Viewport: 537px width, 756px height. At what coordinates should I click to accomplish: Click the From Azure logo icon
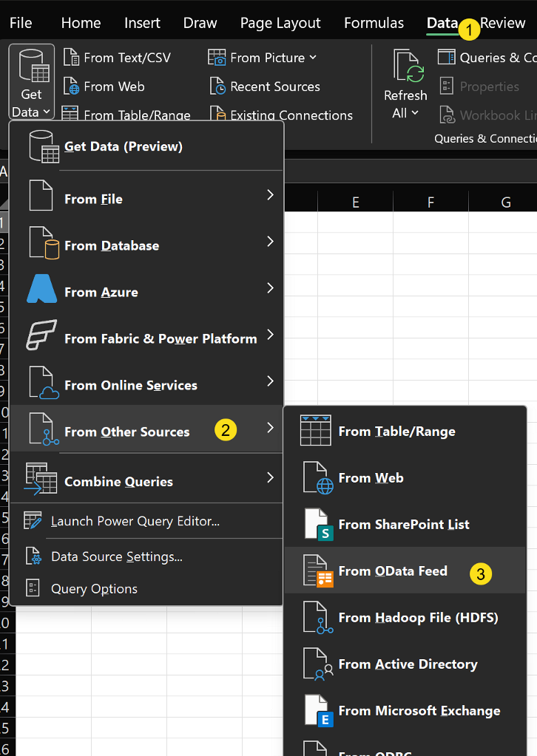coord(42,289)
